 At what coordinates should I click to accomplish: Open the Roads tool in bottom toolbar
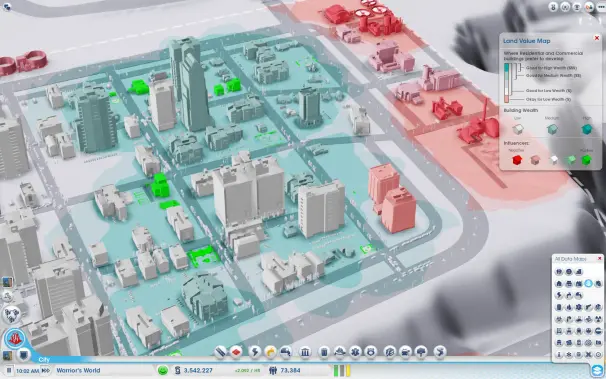click(220, 352)
